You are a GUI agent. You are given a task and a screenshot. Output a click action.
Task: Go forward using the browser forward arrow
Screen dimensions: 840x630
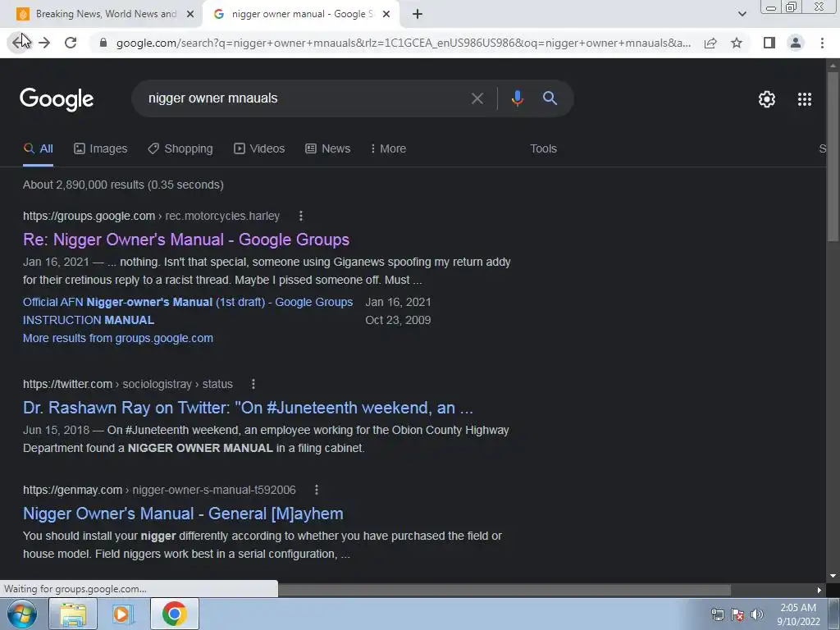pos(44,43)
